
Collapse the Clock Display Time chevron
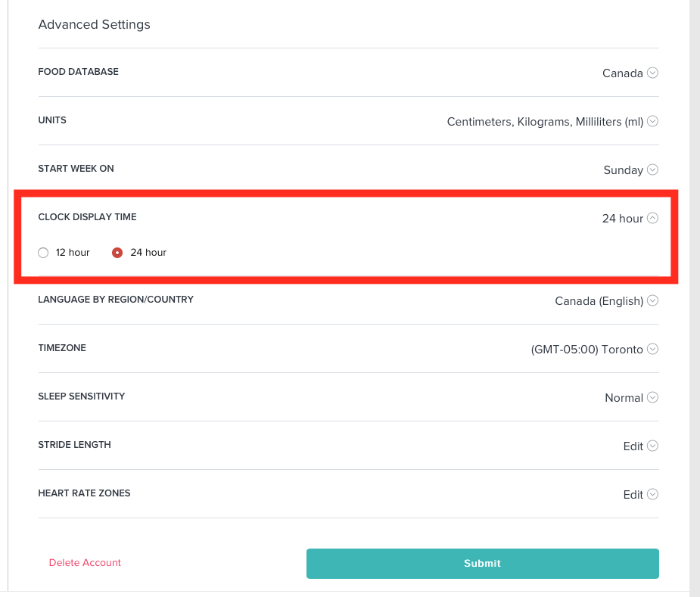click(652, 218)
